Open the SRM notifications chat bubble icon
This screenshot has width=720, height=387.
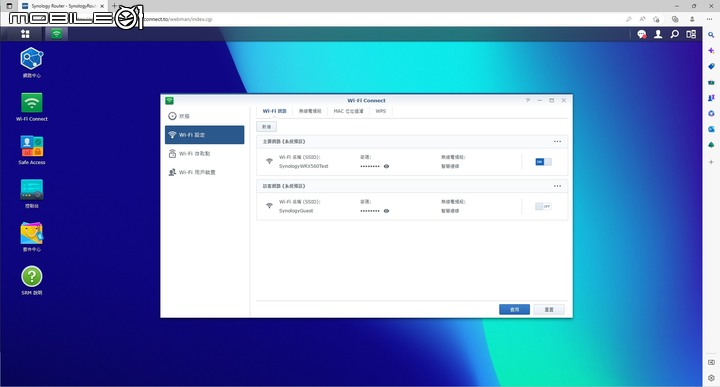[x=641, y=34]
